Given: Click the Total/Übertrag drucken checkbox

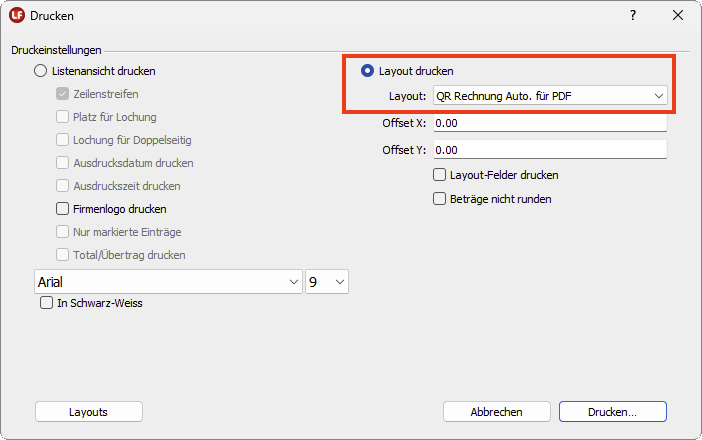Looking at the screenshot, I should (x=64, y=255).
